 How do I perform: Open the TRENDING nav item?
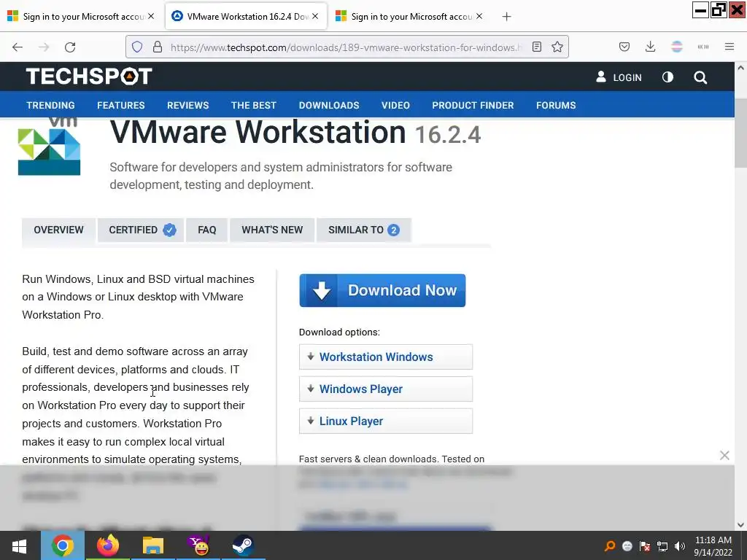(x=50, y=105)
